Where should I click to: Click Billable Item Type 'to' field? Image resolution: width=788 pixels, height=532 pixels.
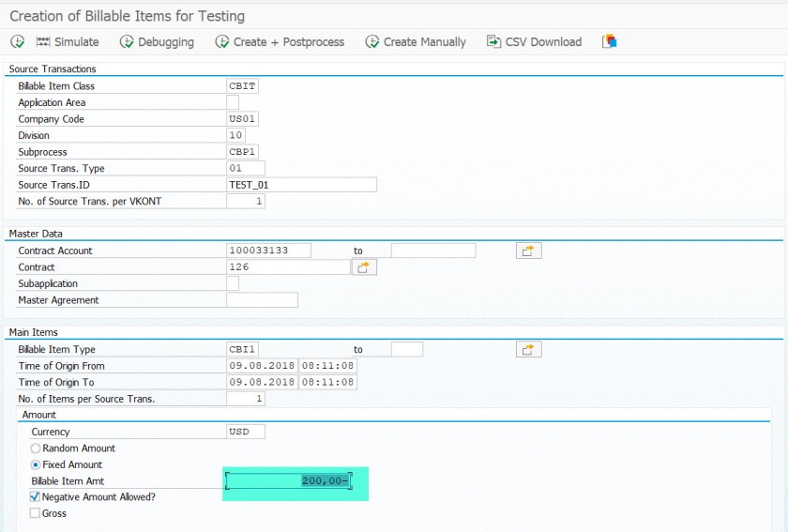pos(407,349)
